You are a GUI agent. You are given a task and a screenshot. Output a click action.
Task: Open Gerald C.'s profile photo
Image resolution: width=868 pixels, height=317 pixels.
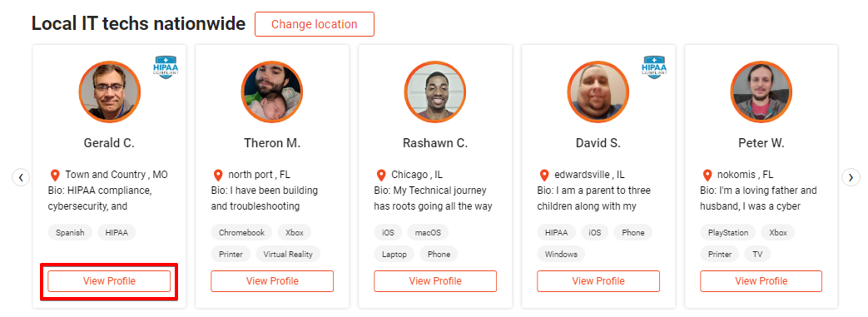point(110,92)
